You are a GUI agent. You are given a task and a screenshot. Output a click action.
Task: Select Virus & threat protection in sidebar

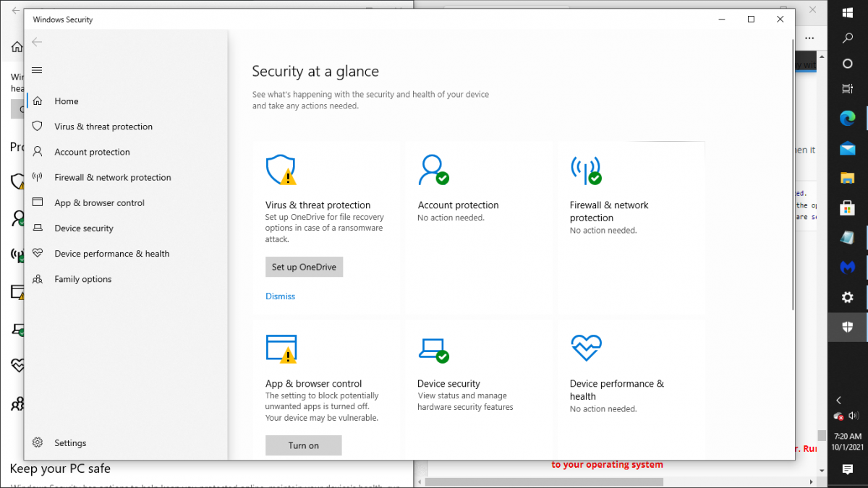pos(103,127)
